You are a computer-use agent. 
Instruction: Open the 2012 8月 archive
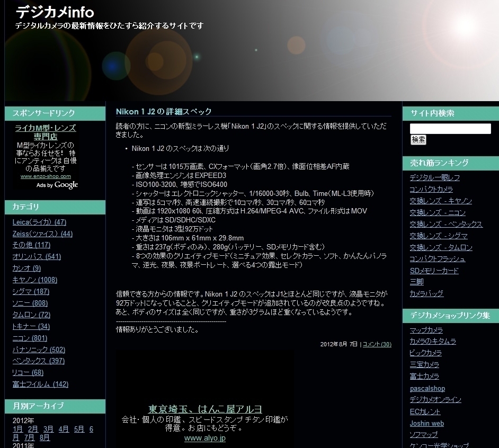[45, 437]
